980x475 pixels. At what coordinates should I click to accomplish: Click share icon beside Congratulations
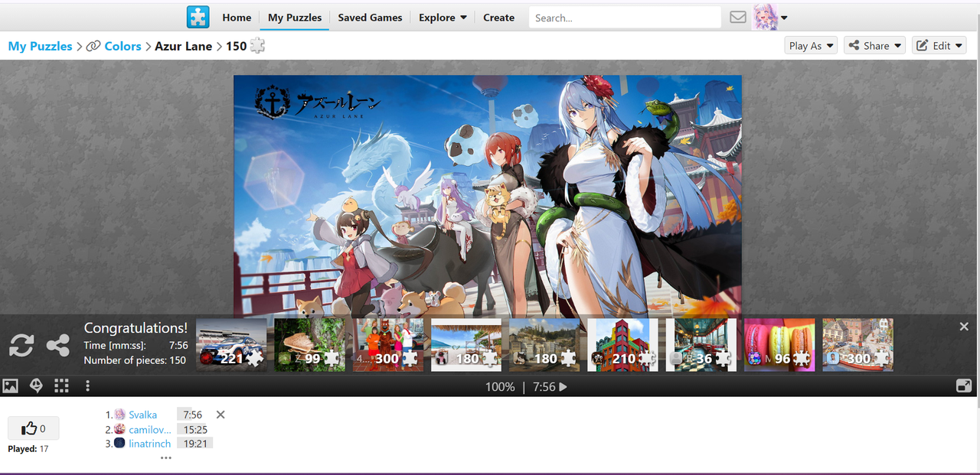coord(58,346)
